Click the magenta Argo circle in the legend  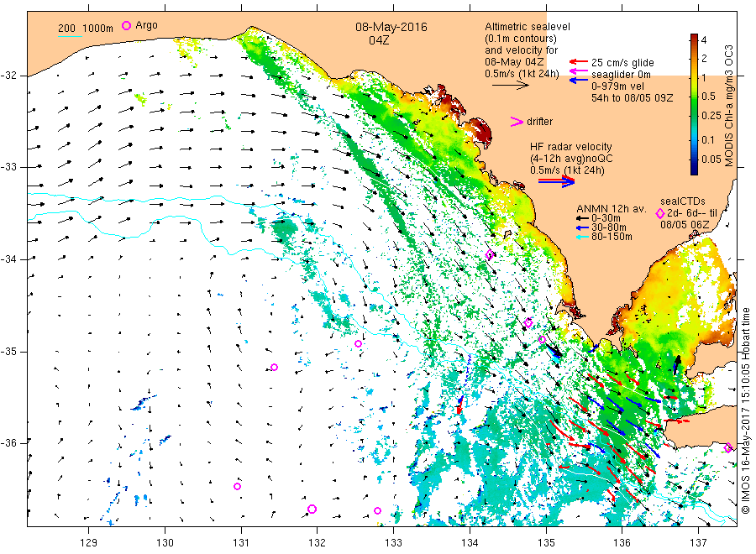point(126,25)
